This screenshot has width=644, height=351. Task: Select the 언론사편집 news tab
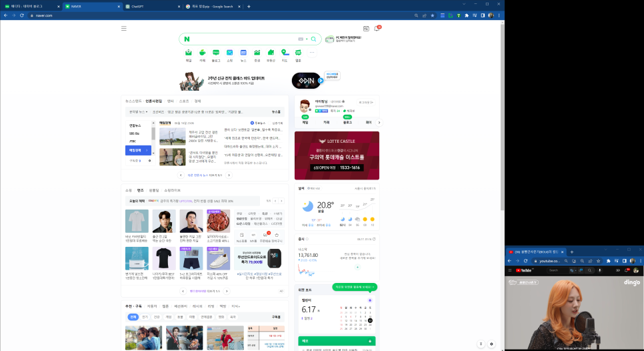tap(153, 101)
